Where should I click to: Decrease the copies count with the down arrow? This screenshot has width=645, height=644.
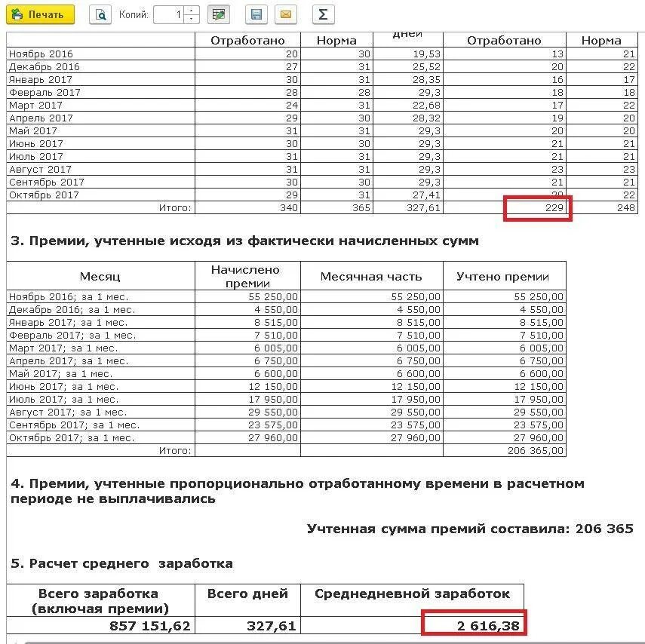192,20
